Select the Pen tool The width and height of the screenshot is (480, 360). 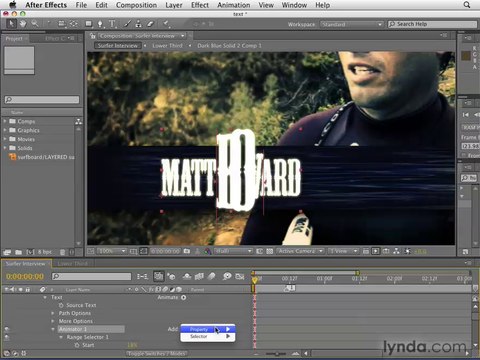click(100, 24)
